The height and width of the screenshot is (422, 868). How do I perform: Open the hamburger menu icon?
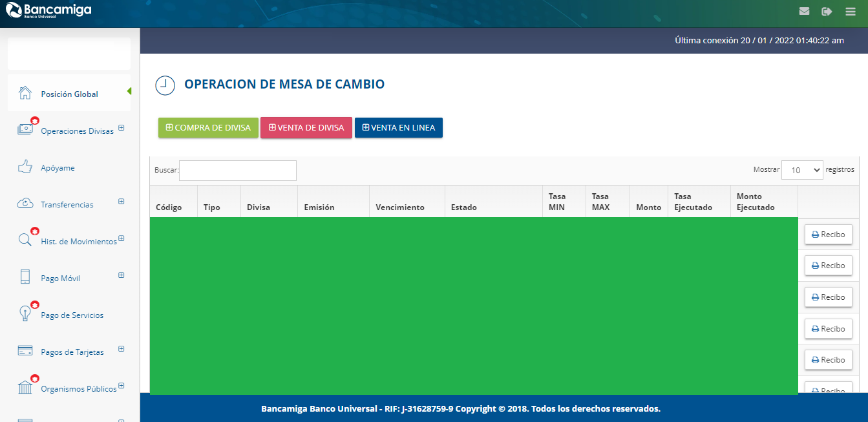(850, 11)
